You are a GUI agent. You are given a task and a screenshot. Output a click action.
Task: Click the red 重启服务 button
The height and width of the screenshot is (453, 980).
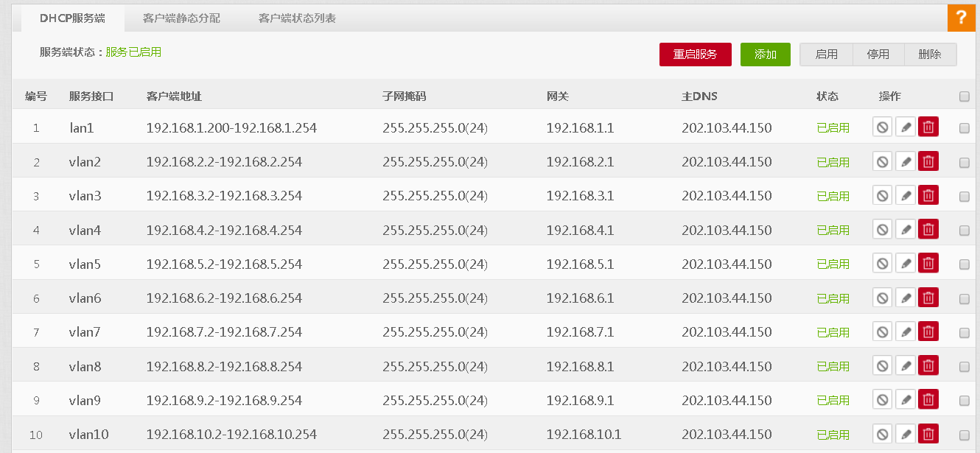click(695, 55)
